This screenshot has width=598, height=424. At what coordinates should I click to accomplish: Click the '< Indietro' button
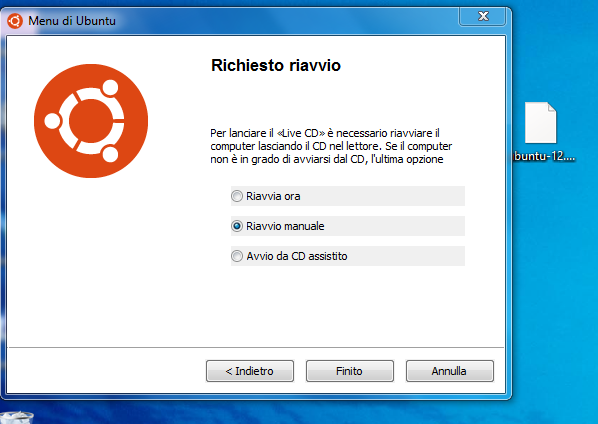point(250,371)
